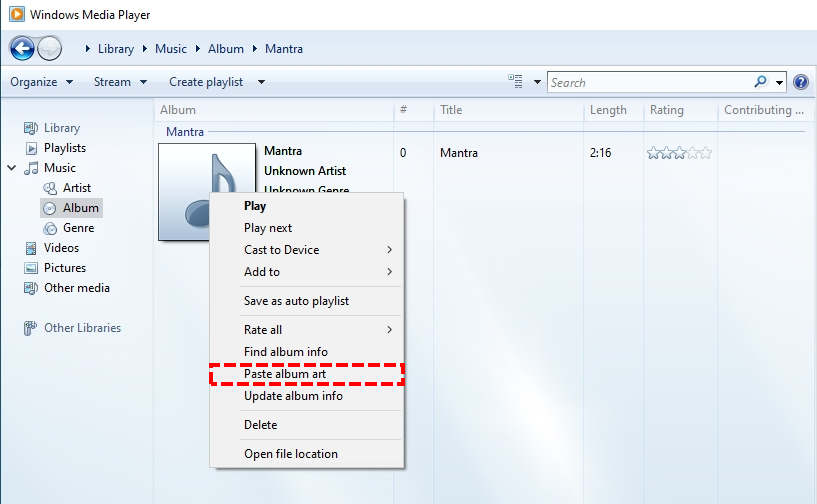Screen dimensions: 817x504
Task: Click the Windows Media Player title icon
Action: [17, 14]
